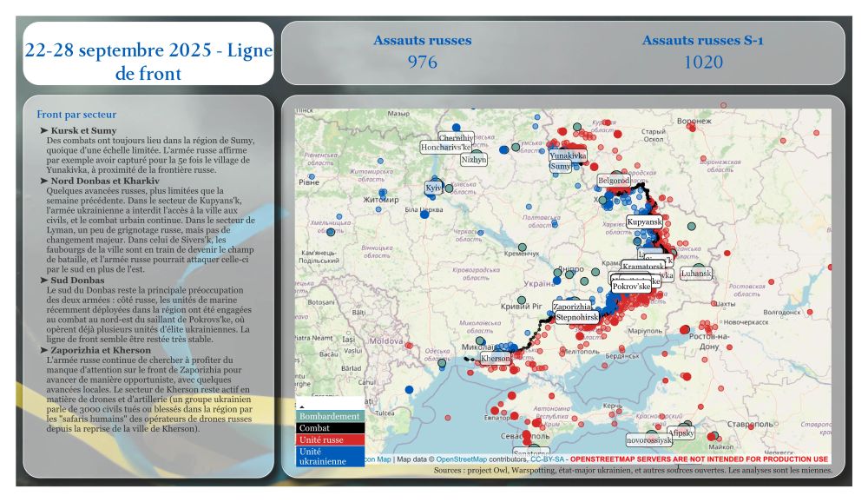Click the blue marker at Біла Церква

click(424, 214)
